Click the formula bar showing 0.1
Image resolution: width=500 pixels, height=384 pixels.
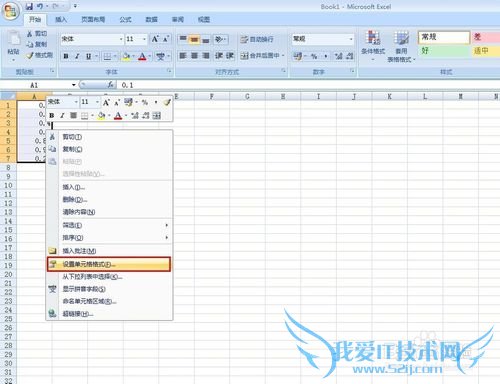308,85
